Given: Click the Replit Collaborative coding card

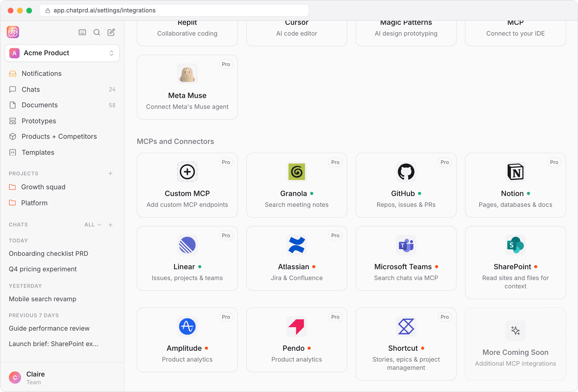Looking at the screenshot, I should point(187,33).
